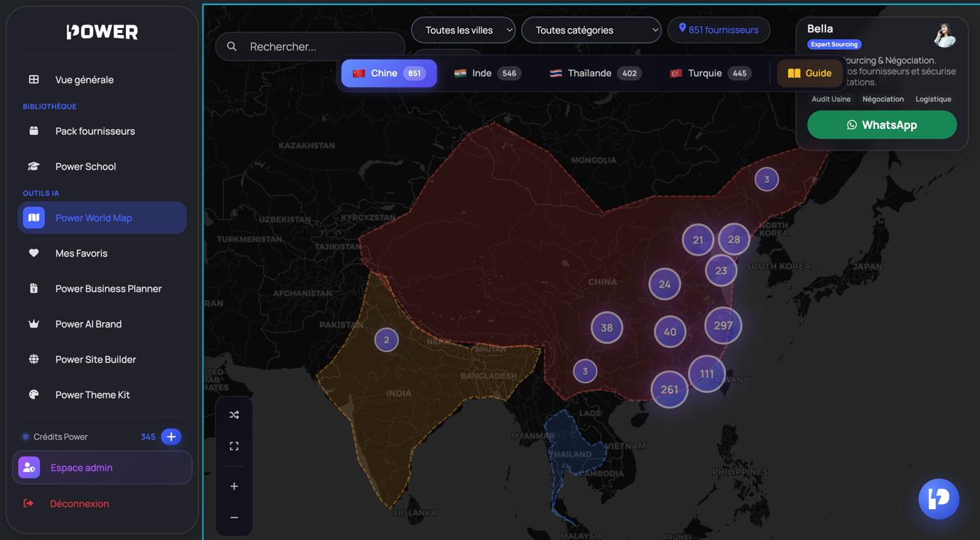Click the Power Business Planner document icon
The image size is (980, 540).
(x=34, y=289)
